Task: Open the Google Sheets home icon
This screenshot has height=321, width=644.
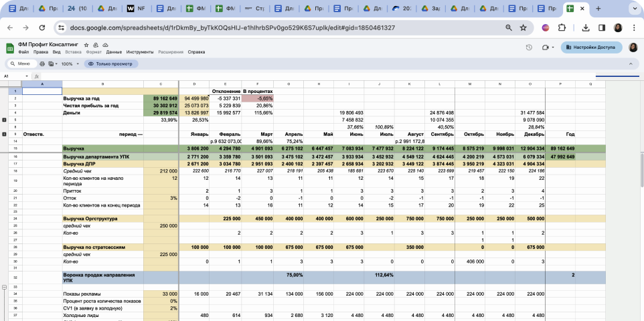Action: (x=10, y=47)
